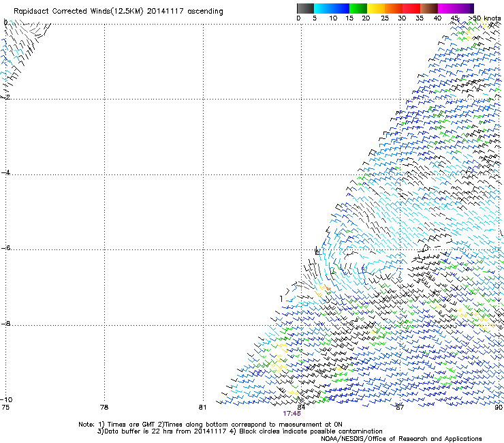
Task: Click the gray 0-5 knots legend swatch
Action: coord(305,8)
